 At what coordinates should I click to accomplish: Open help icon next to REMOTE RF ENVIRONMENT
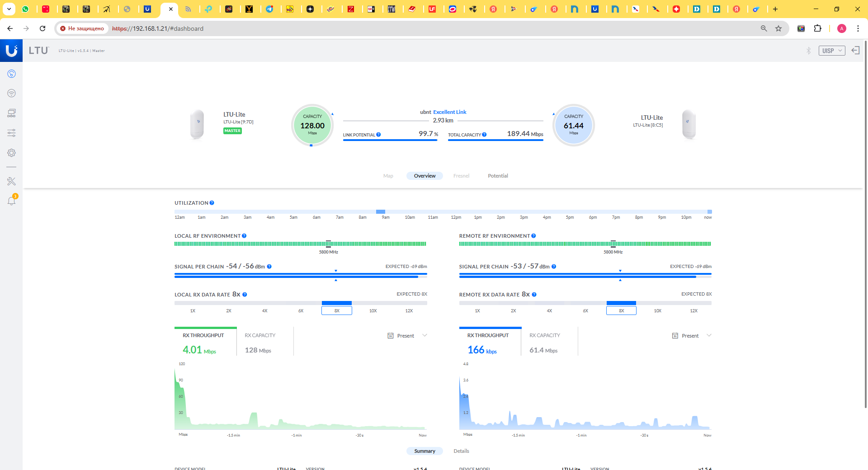(533, 236)
